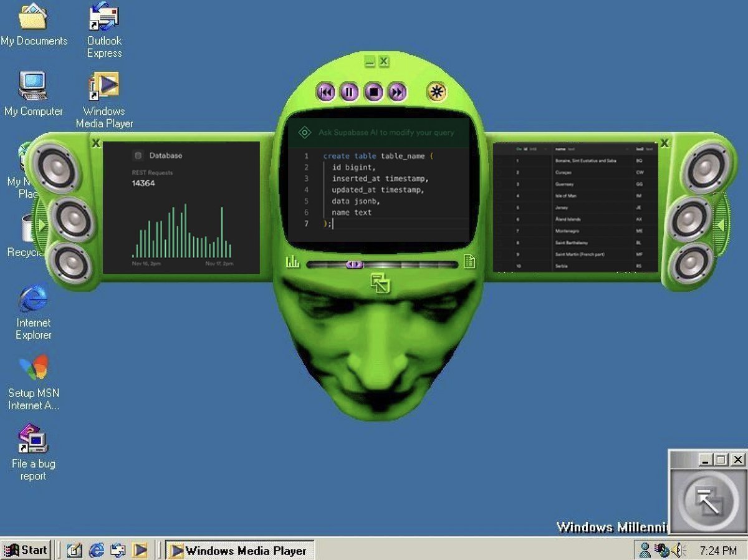Click code line 'inserted_at timestamp,'
The height and width of the screenshot is (560, 748).
click(380, 178)
